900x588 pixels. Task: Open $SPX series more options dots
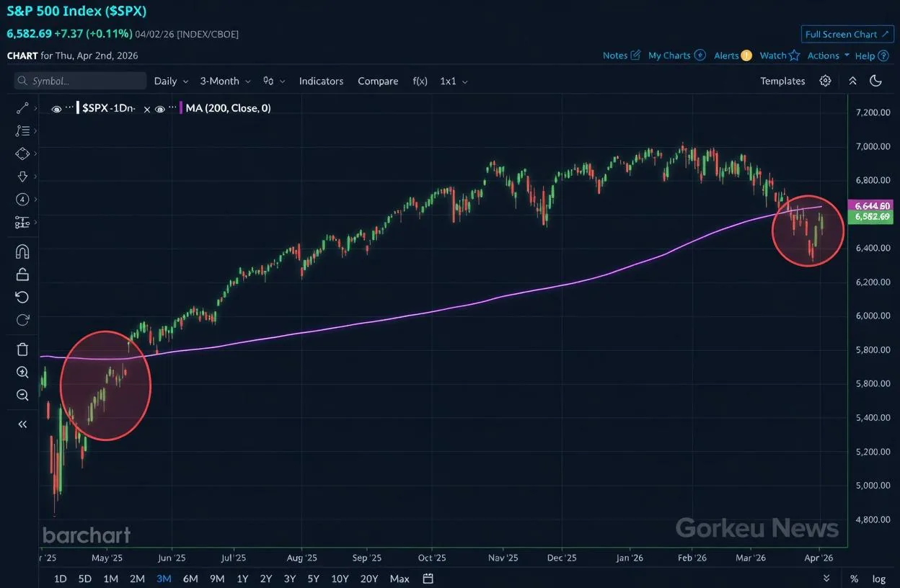point(70,107)
